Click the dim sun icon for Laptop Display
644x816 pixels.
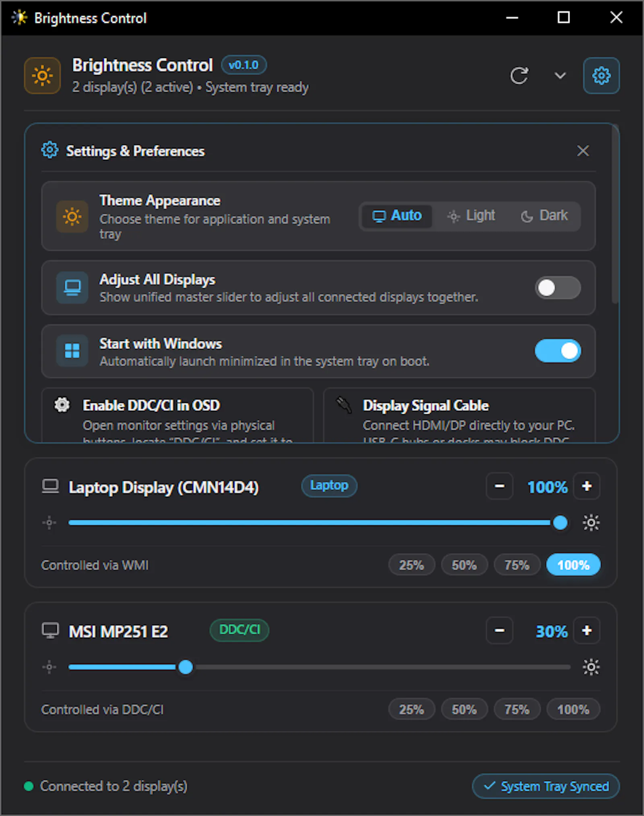(50, 523)
